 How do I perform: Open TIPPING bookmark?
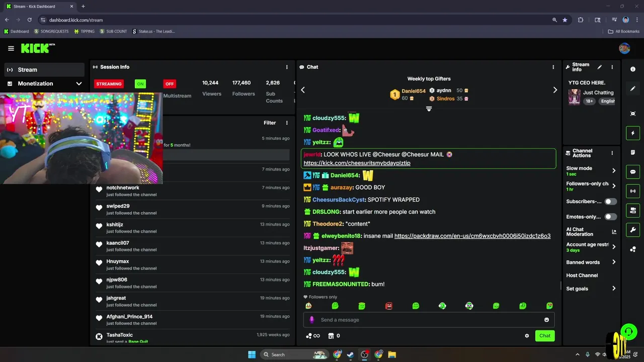pyautogui.click(x=84, y=31)
